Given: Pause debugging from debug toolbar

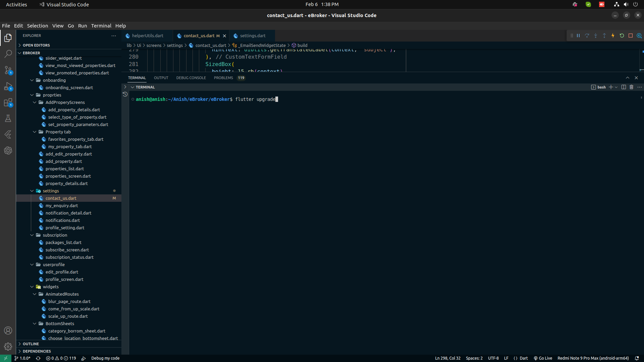Looking at the screenshot, I should pos(578,36).
